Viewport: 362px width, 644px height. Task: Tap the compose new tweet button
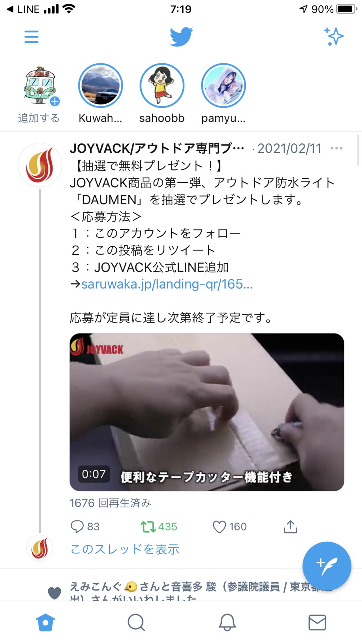(327, 566)
